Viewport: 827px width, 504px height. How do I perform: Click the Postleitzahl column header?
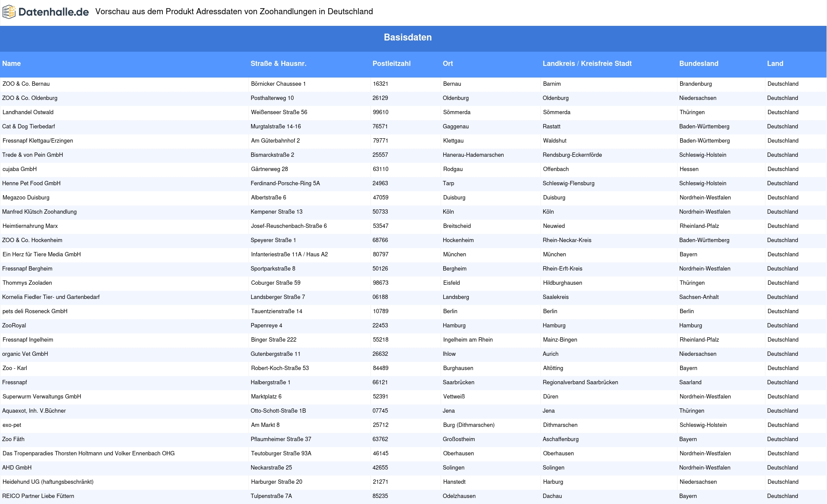point(392,64)
